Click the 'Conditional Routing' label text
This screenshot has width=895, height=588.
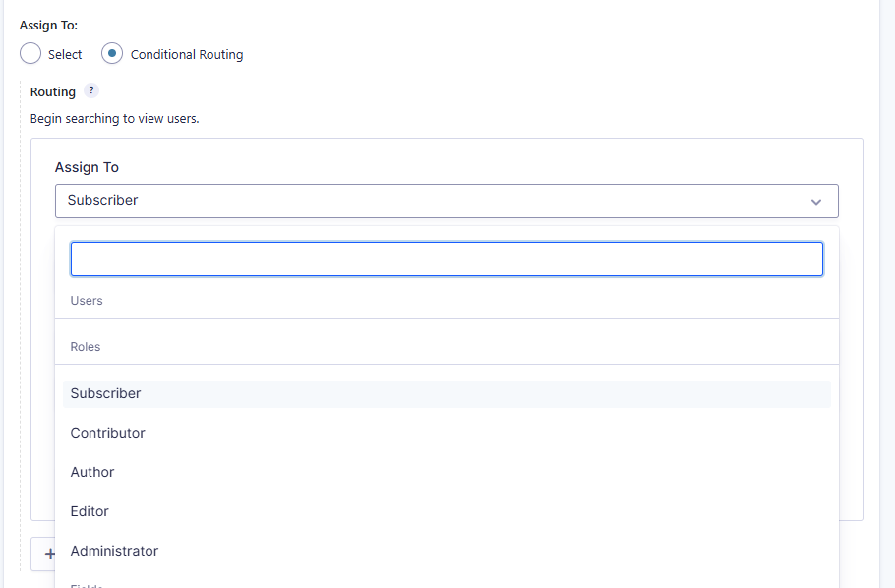point(187,55)
